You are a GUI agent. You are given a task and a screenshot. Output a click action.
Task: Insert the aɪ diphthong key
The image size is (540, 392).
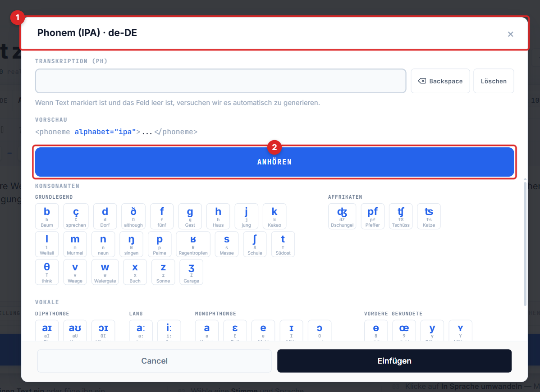[47, 330]
